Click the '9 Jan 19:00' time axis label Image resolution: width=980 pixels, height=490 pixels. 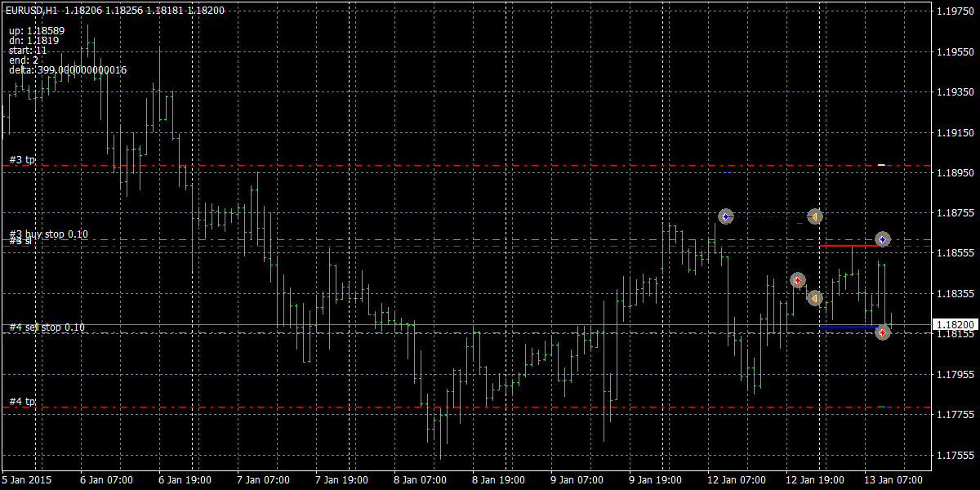click(656, 480)
